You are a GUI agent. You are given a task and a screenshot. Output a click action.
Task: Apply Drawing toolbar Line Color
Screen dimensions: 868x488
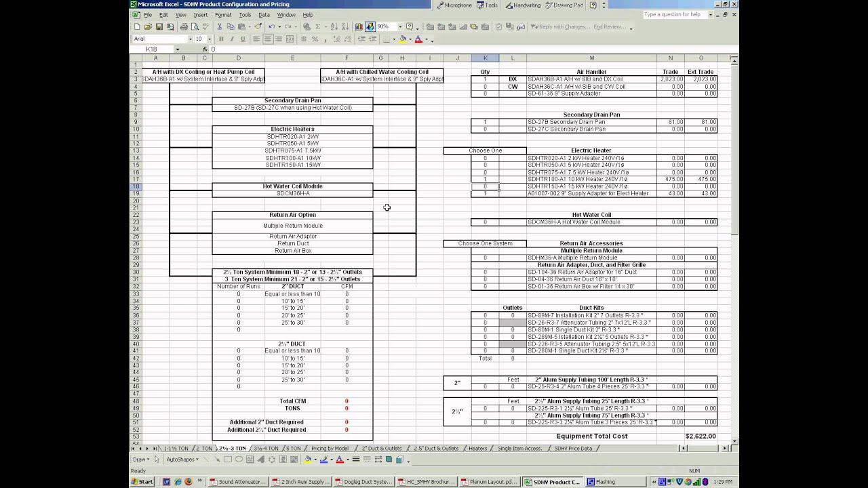click(324, 460)
